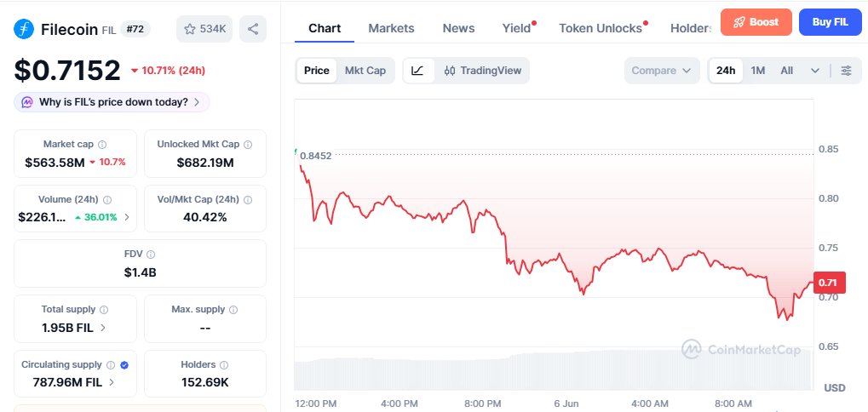Click the 0.71 current price label
The height and width of the screenshot is (412, 868).
(830, 283)
